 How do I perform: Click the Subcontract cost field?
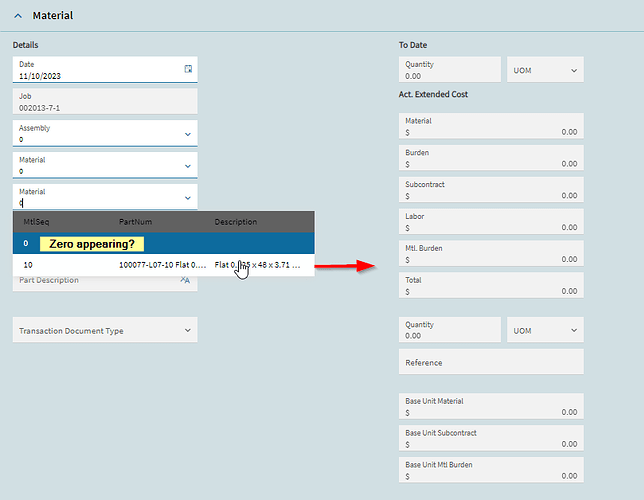(491, 190)
